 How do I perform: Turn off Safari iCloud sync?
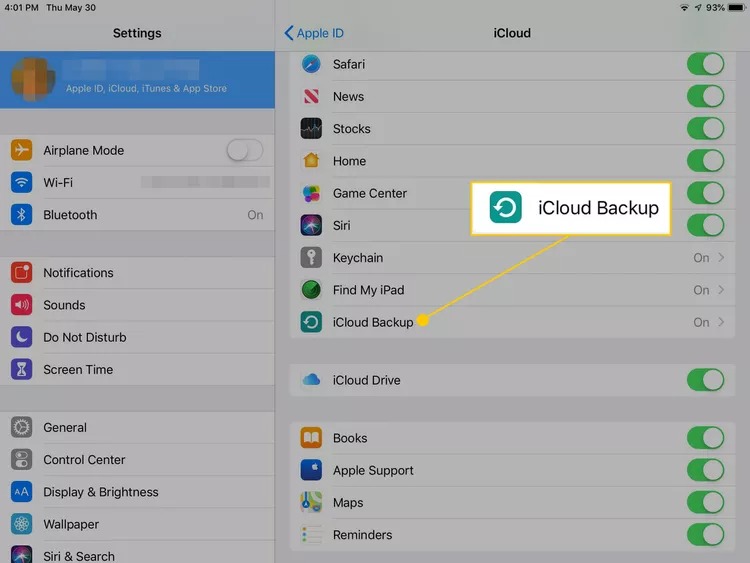[x=706, y=64]
